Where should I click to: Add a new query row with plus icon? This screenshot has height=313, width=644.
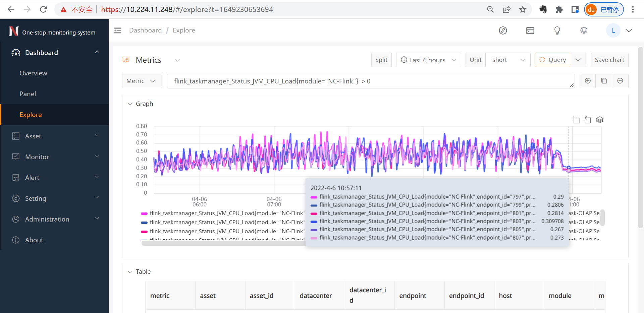point(588,81)
